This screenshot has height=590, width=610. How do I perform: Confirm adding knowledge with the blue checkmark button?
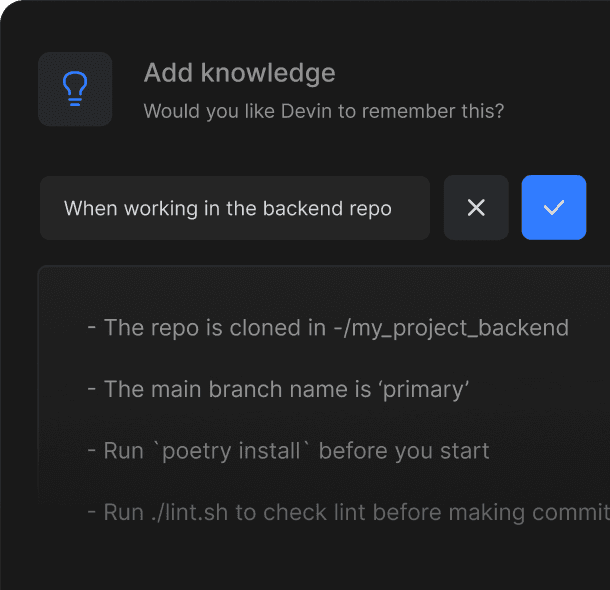[554, 207]
